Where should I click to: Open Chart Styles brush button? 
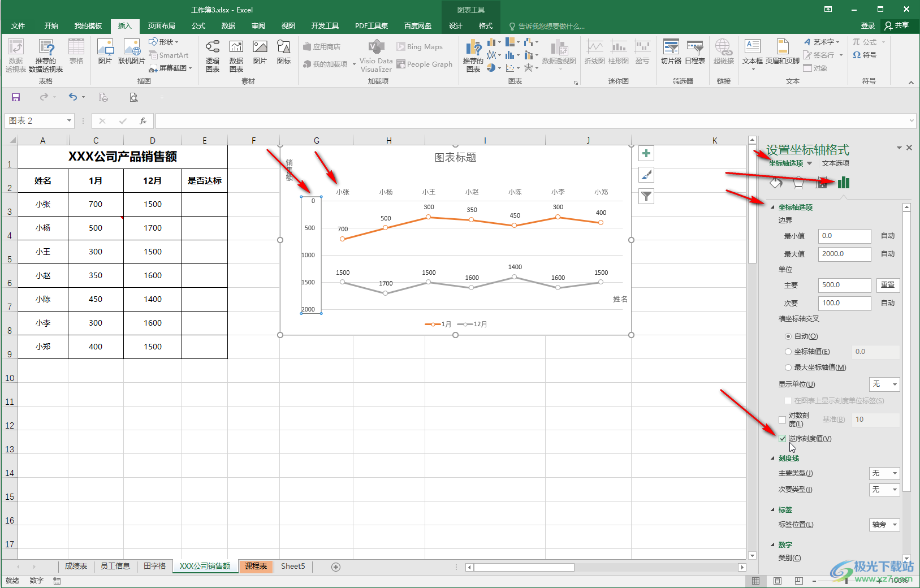pos(646,175)
